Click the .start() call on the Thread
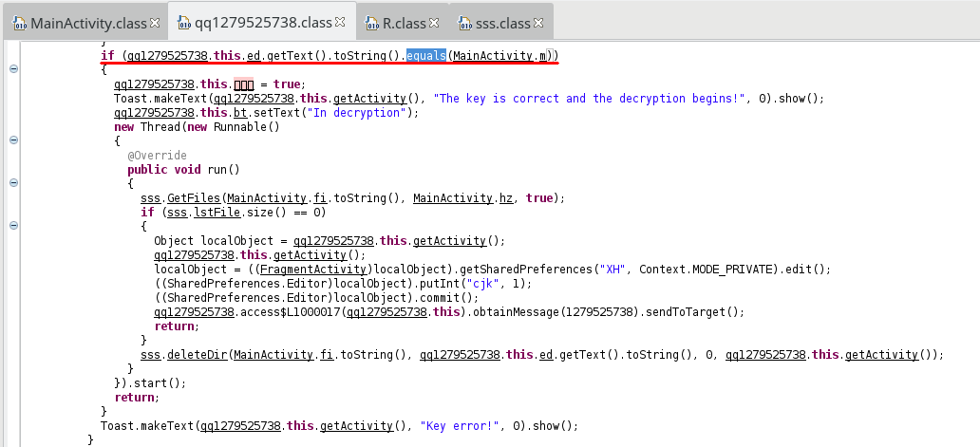 point(158,382)
